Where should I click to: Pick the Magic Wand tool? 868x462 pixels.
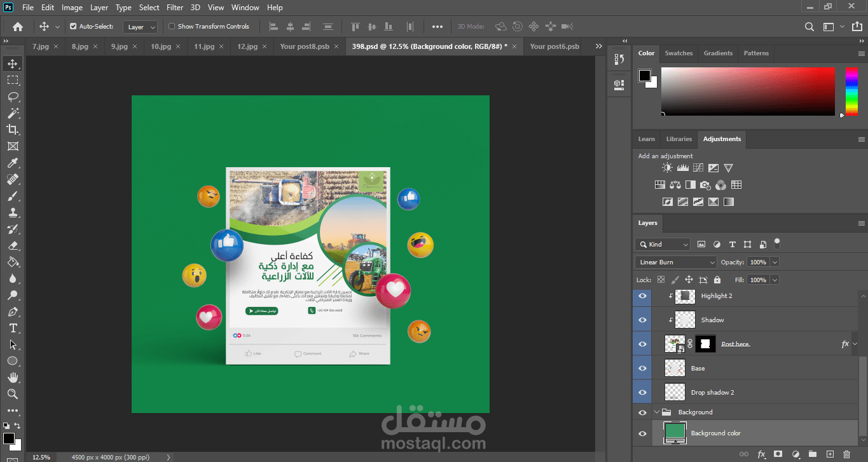pyautogui.click(x=13, y=113)
